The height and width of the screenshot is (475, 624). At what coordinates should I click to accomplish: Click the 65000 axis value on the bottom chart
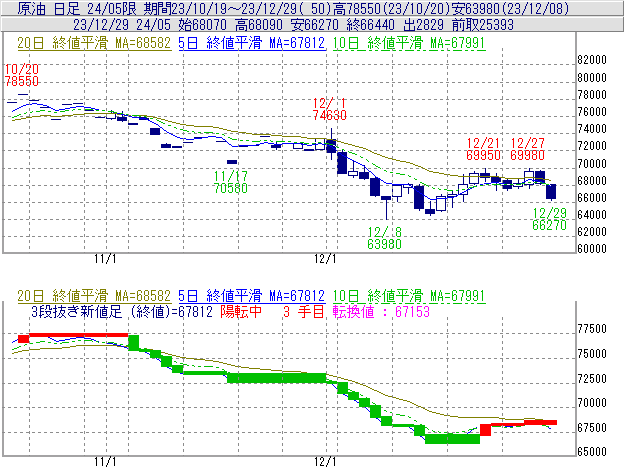(592, 452)
